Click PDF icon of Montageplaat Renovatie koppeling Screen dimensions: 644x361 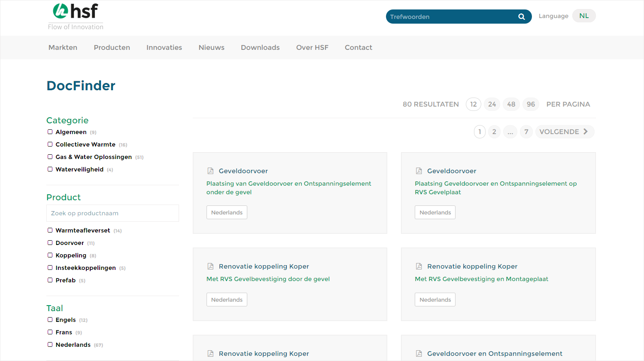tap(419, 266)
